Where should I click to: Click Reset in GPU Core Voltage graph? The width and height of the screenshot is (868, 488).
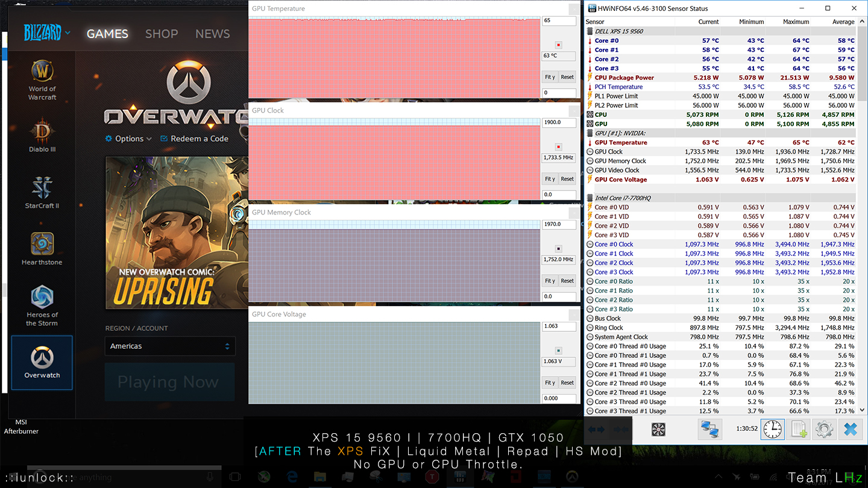click(567, 383)
